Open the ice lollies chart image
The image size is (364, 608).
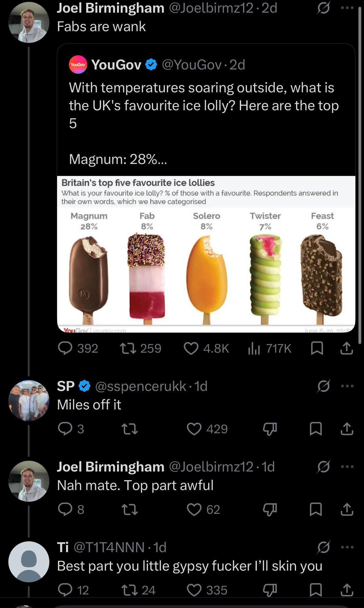(x=206, y=254)
